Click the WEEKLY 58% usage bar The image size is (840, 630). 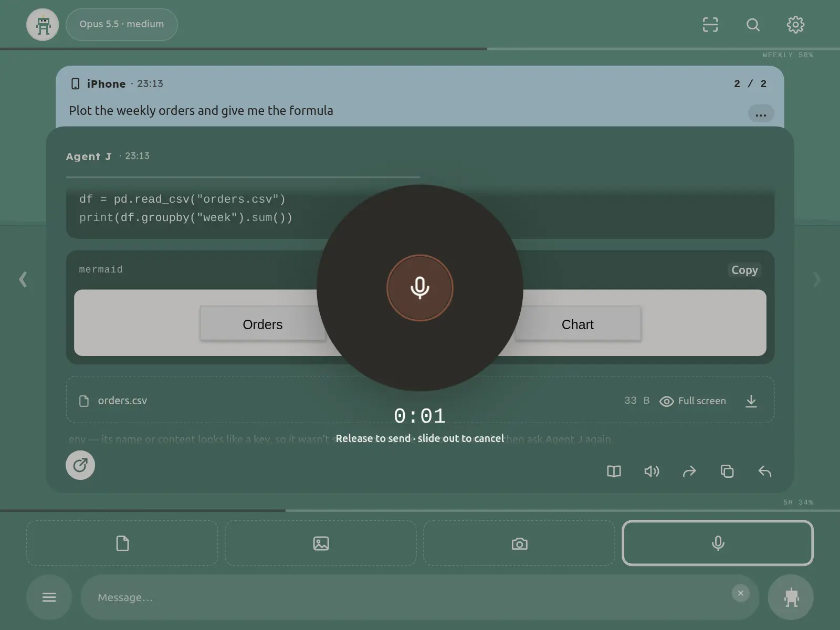pos(420,49)
